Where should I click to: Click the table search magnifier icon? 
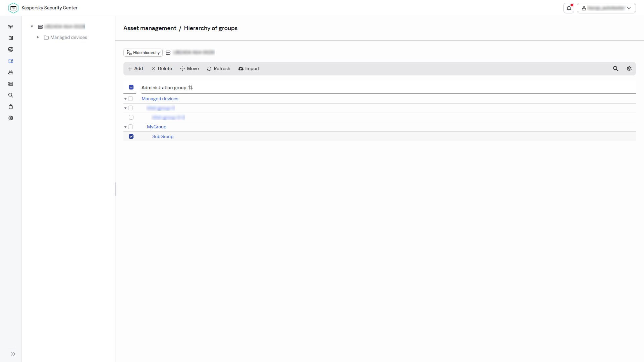(x=616, y=69)
